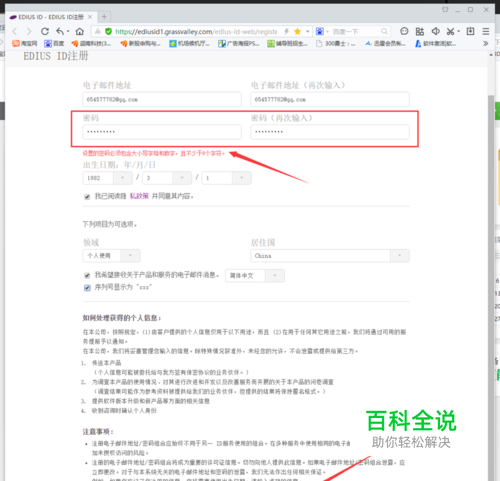Screen dimensions: 500x481
Task: Bookmark page with the star icon
Action: 297,32
